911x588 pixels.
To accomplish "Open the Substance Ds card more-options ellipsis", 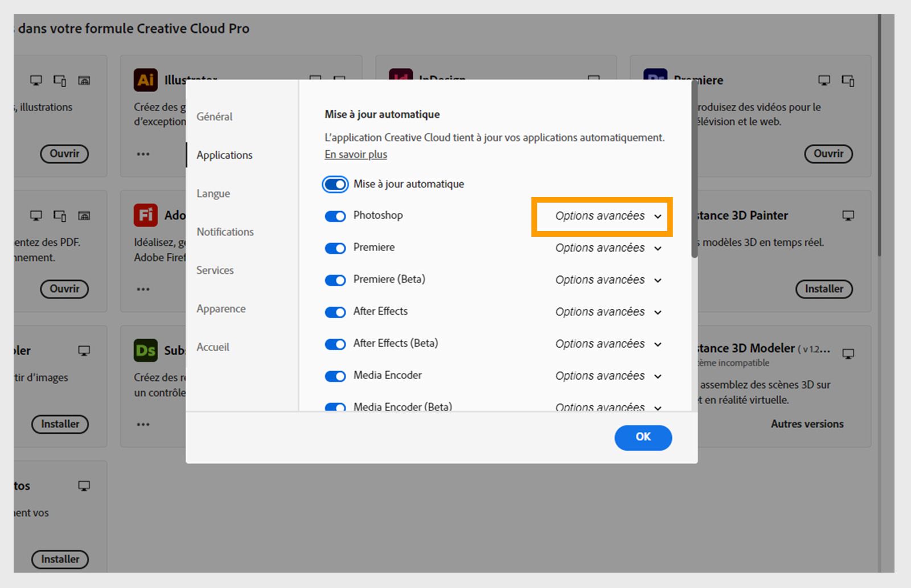I will pyautogui.click(x=143, y=424).
